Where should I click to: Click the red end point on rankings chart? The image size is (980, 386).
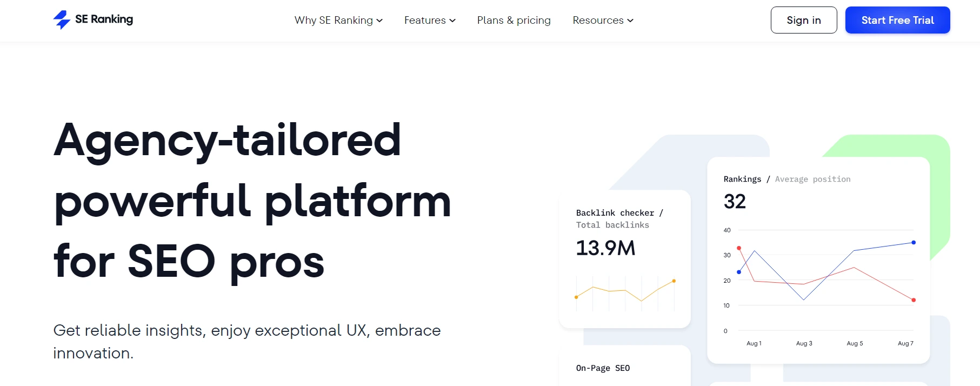(x=914, y=300)
